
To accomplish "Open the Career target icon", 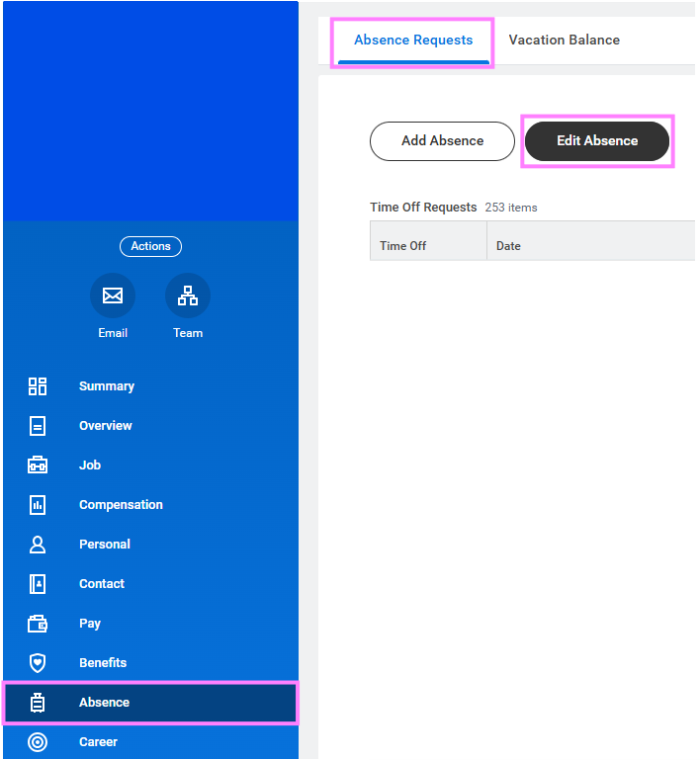I will [x=38, y=742].
